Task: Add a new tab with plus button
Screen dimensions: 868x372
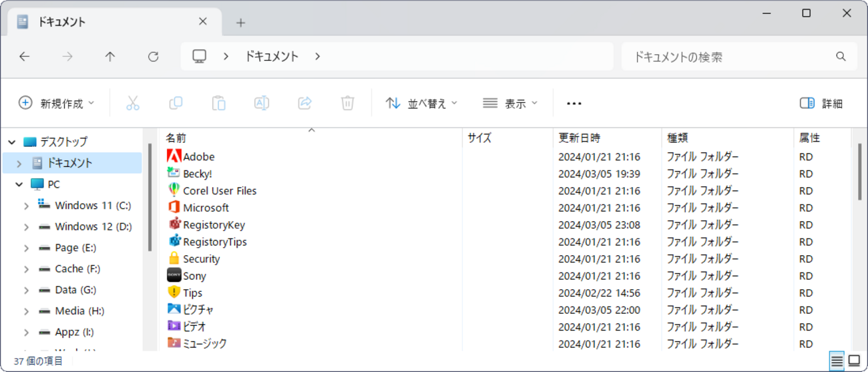Action: coord(240,23)
